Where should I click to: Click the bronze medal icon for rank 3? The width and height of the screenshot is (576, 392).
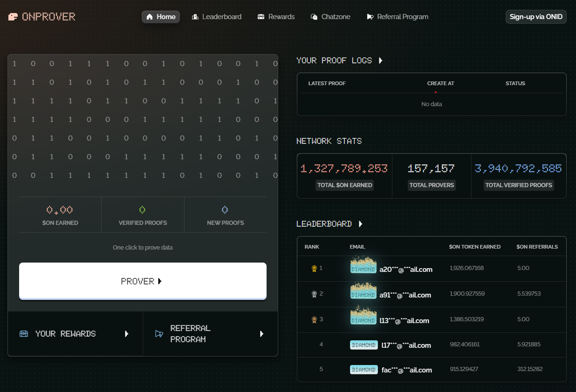314,319
